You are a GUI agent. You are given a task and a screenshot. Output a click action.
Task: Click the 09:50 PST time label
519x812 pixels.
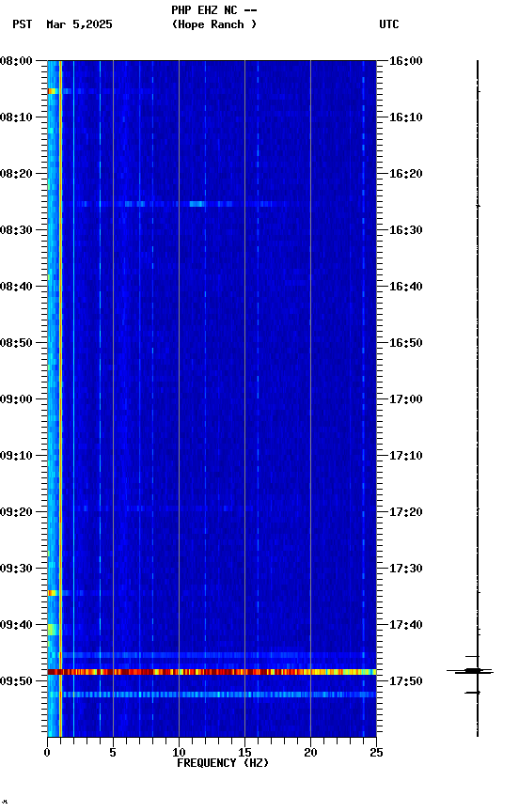[16, 681]
